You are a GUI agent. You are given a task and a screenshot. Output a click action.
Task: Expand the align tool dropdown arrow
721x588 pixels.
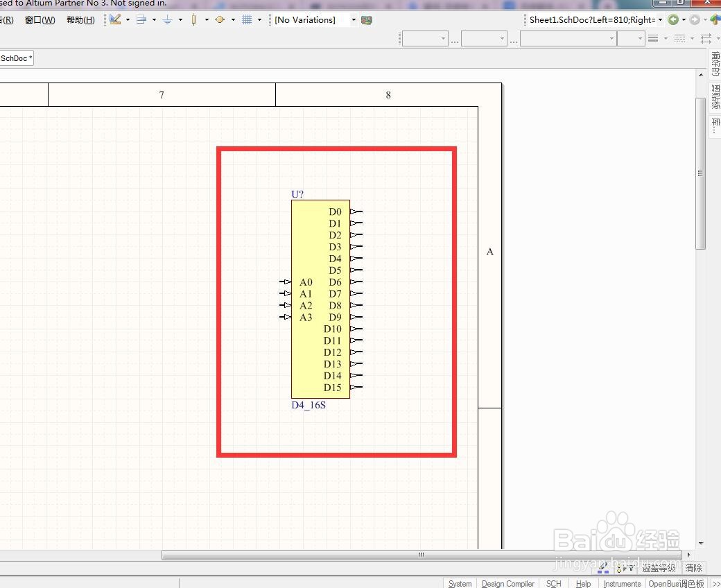coord(154,20)
